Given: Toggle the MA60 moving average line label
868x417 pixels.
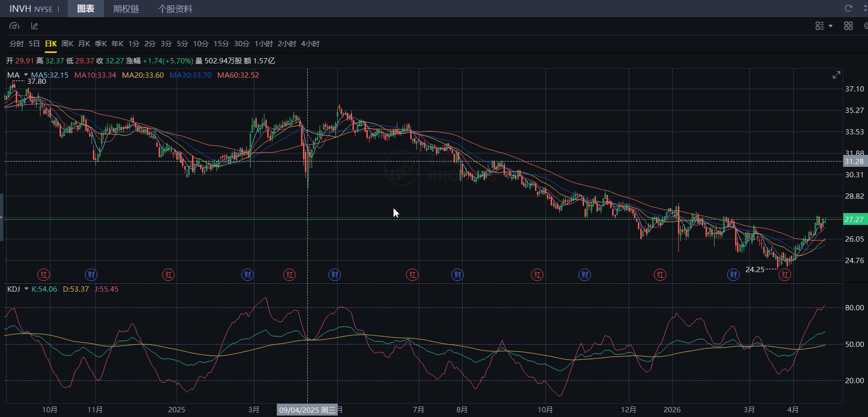Looking at the screenshot, I should [238, 75].
